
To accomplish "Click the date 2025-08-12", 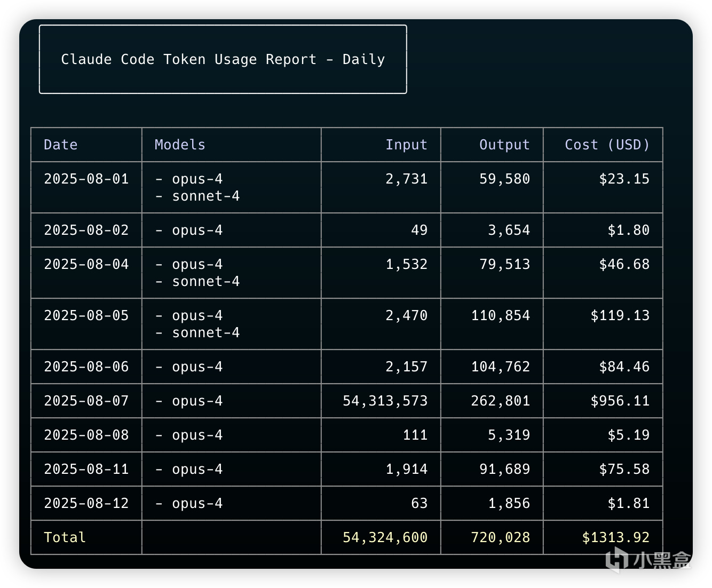I will [86, 503].
